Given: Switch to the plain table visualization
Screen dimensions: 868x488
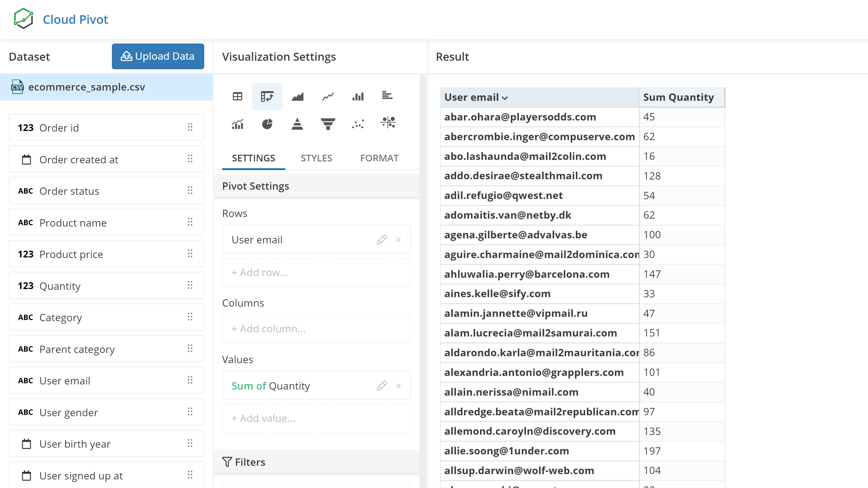Looking at the screenshot, I should [238, 96].
